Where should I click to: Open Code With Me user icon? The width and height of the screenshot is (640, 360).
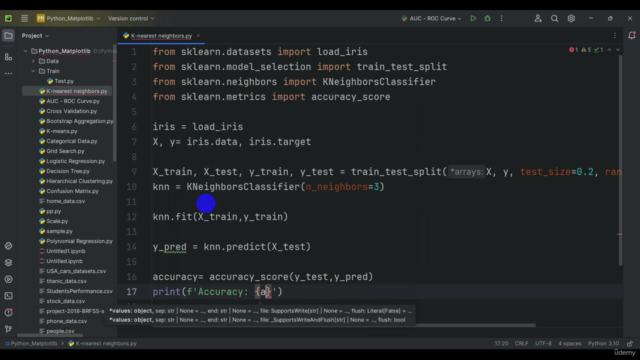538,18
